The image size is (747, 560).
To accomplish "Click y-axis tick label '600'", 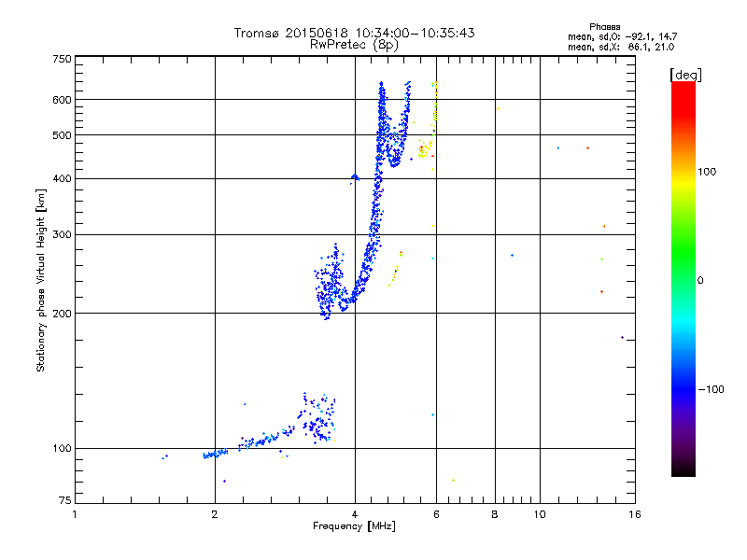I will (x=62, y=100).
